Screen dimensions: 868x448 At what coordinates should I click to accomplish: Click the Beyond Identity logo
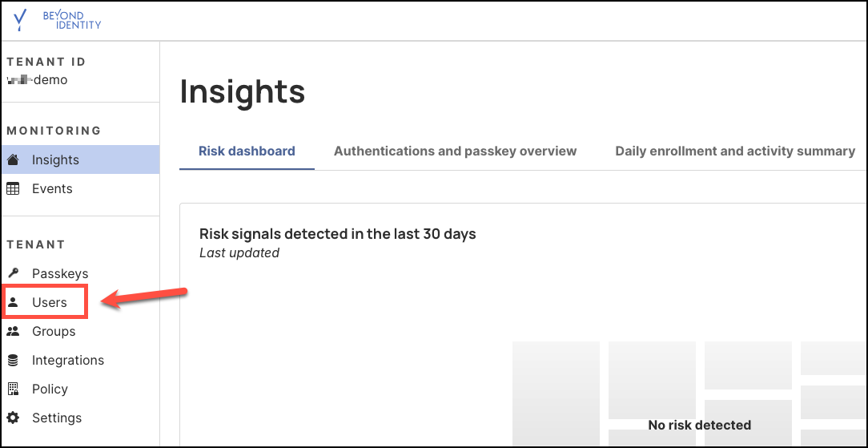pyautogui.click(x=58, y=20)
